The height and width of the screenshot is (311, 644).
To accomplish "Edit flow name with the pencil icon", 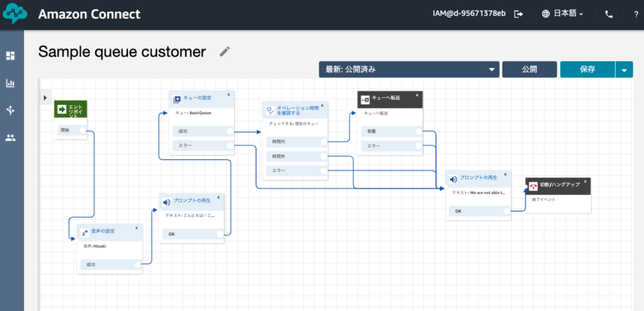I will (x=225, y=52).
